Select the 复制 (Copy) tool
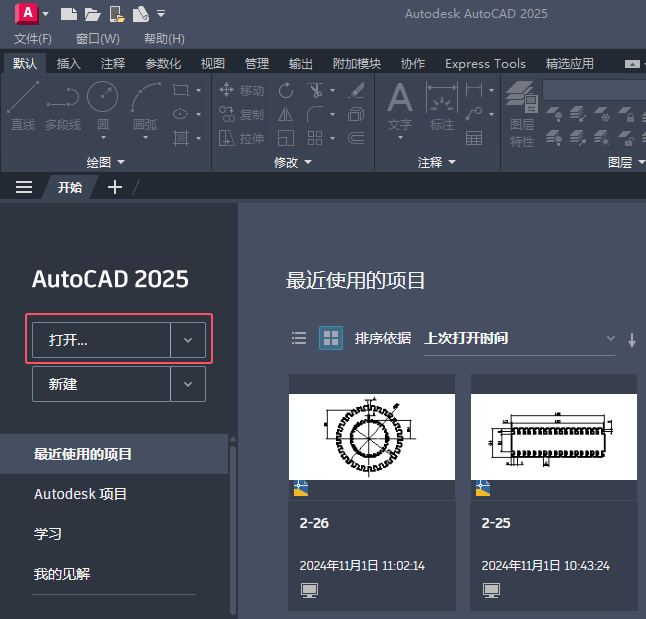The image size is (646, 619). [241, 114]
